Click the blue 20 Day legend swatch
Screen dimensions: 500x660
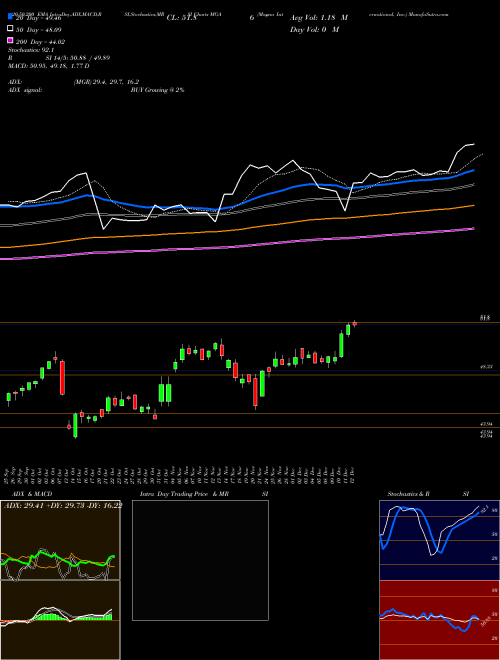[10, 17]
